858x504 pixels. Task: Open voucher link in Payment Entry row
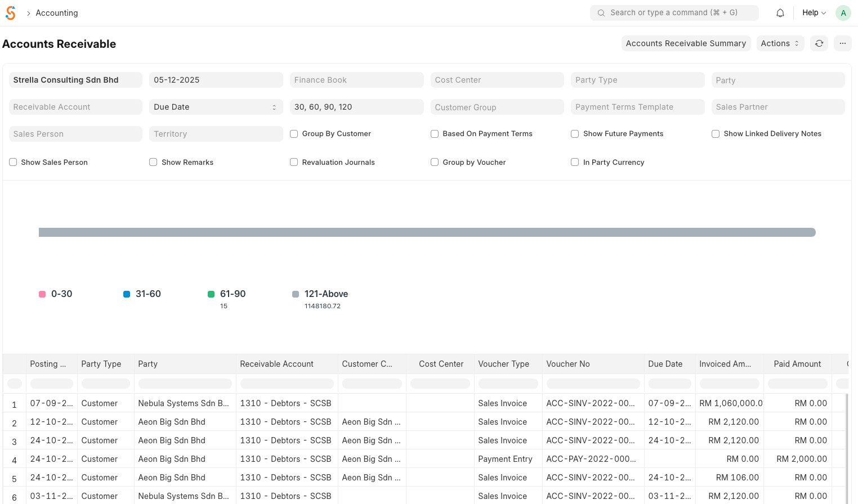coord(591,459)
